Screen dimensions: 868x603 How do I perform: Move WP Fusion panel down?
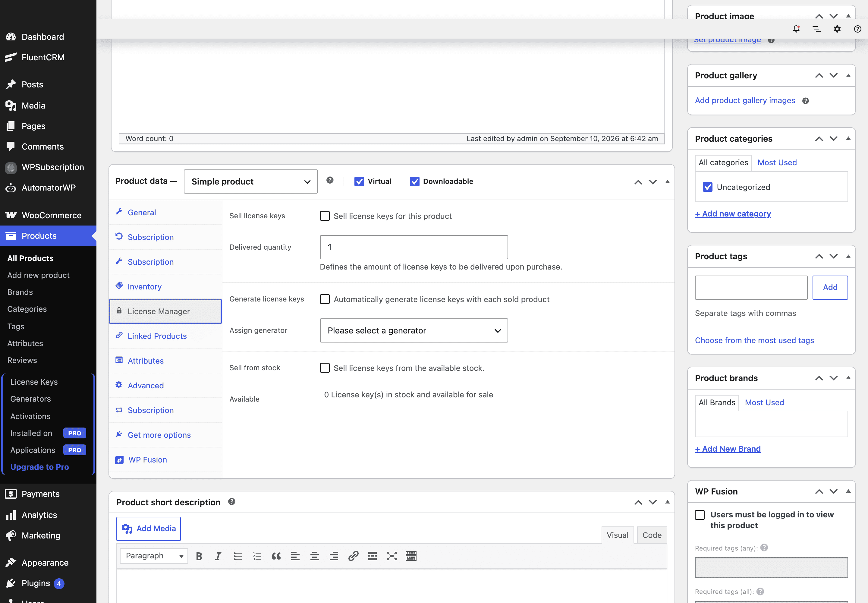tap(833, 491)
